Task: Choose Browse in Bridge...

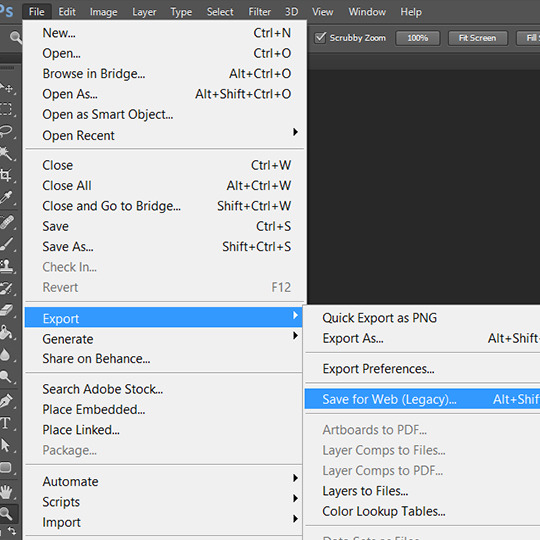Action: coord(164,73)
